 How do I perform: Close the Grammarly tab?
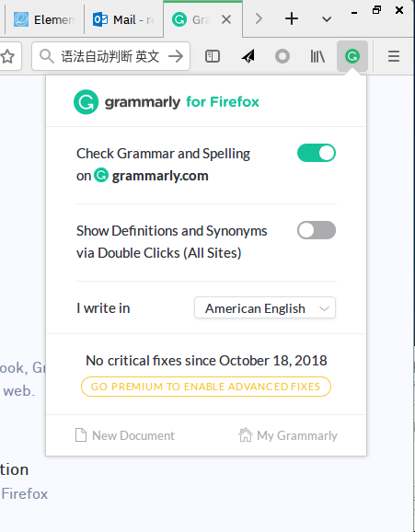tap(226, 19)
